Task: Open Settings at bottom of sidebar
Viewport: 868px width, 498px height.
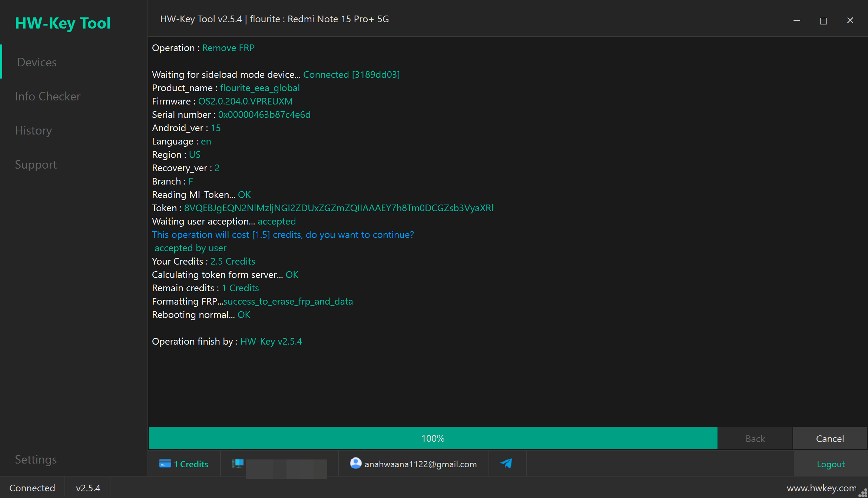Action: point(36,459)
